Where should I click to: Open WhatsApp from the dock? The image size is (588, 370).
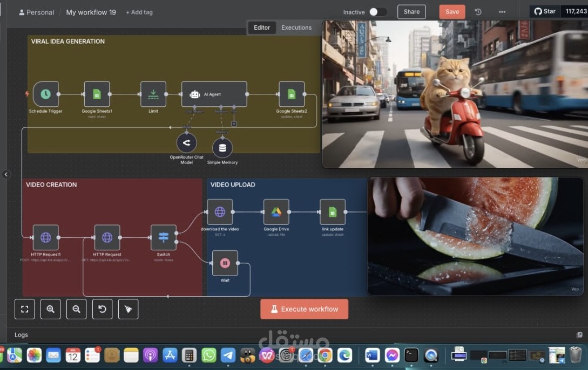[x=208, y=355]
